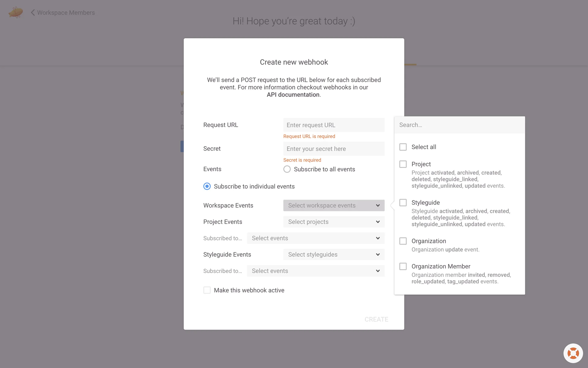This screenshot has height=368, width=588.
Task: Tick the Project events checkbox
Action: 403,164
